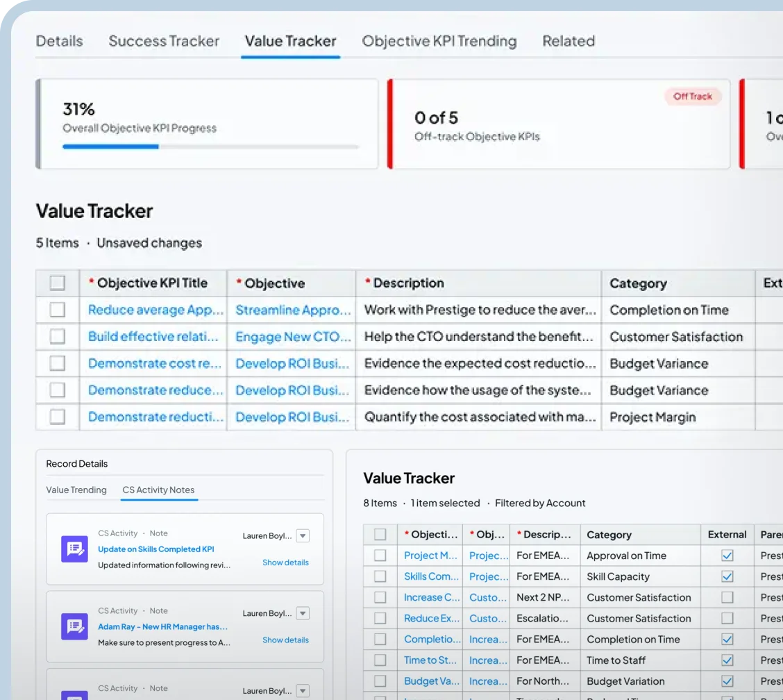
Task: Click note icon beside Update on Skills Completed KPI
Action: pyautogui.click(x=74, y=549)
